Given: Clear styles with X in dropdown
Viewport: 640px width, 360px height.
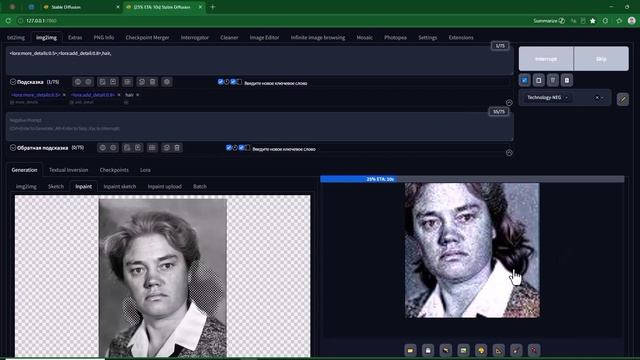Looking at the screenshot, I should 597,98.
